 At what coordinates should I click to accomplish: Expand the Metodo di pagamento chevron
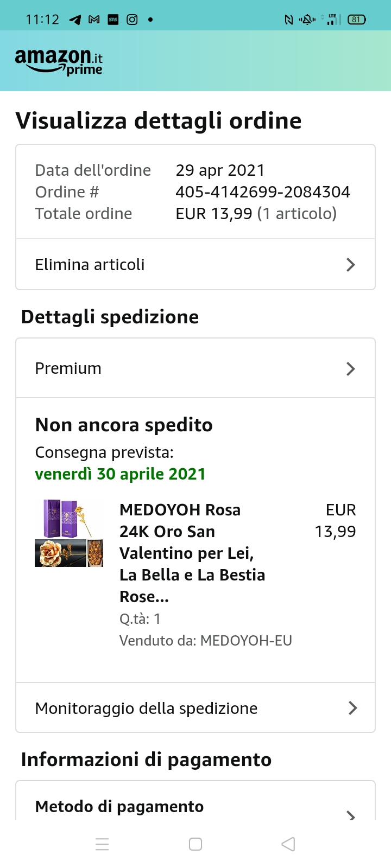[351, 814]
